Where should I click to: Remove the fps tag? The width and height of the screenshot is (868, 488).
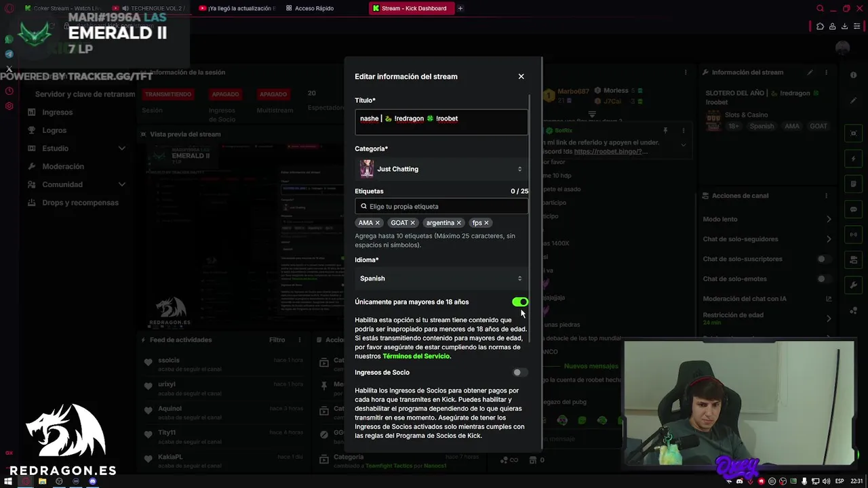tap(486, 223)
